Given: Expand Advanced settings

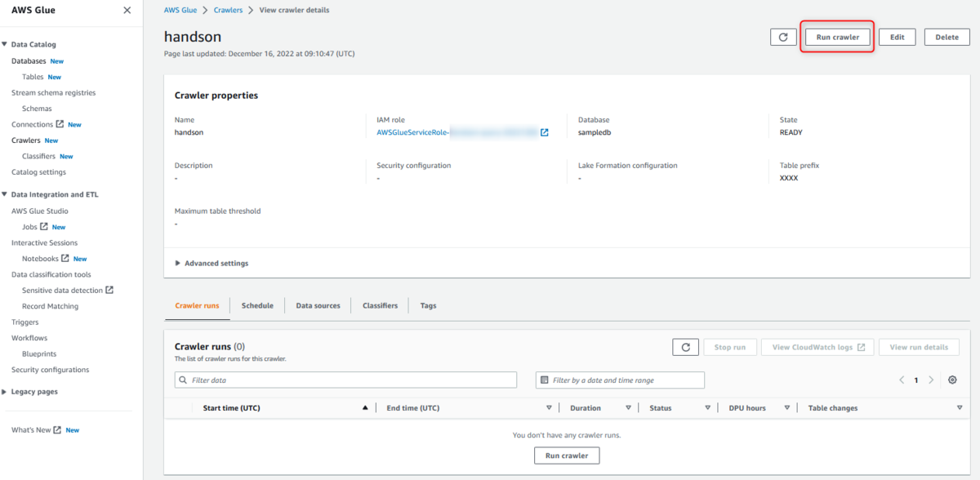Looking at the screenshot, I should [212, 264].
